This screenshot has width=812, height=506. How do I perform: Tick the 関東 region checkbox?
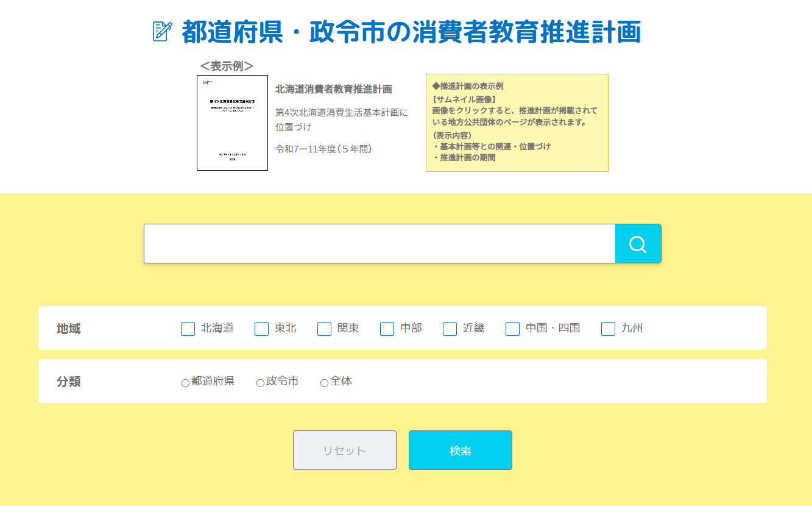pyautogui.click(x=324, y=329)
